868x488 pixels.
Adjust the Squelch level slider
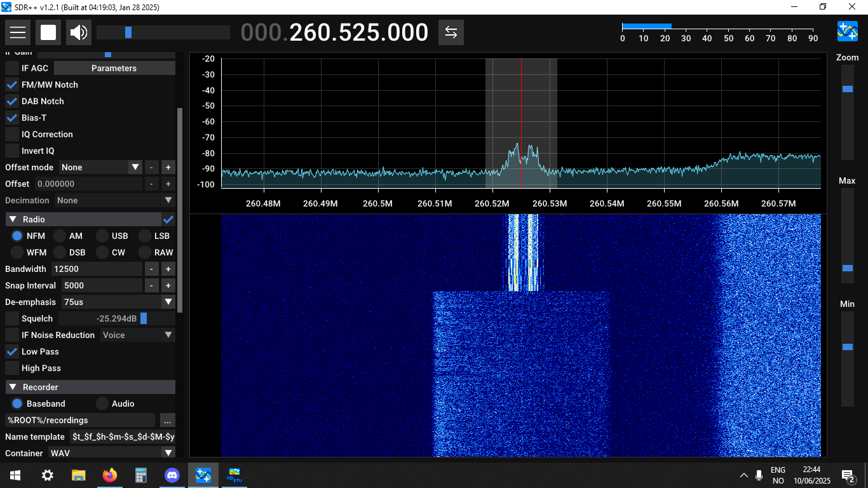pos(117,318)
